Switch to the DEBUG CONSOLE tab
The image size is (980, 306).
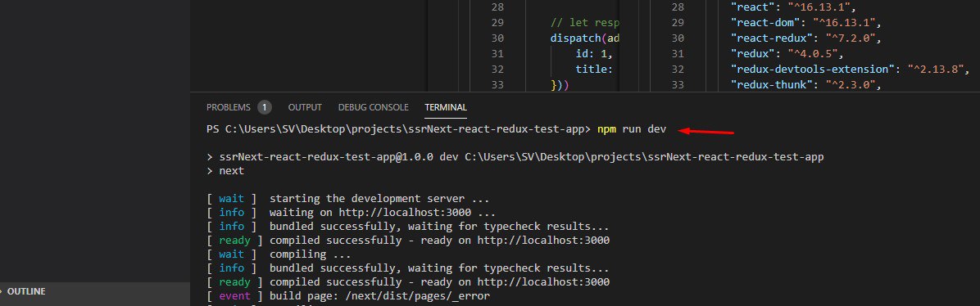tap(373, 107)
